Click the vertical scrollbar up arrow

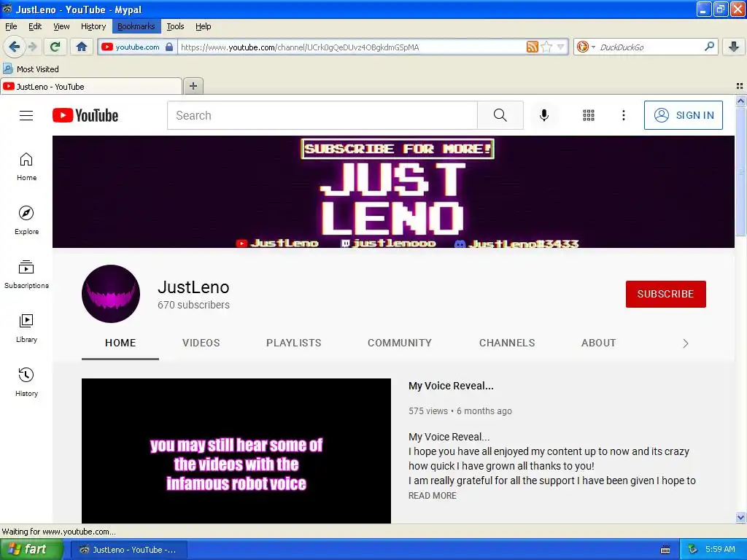[740, 101]
